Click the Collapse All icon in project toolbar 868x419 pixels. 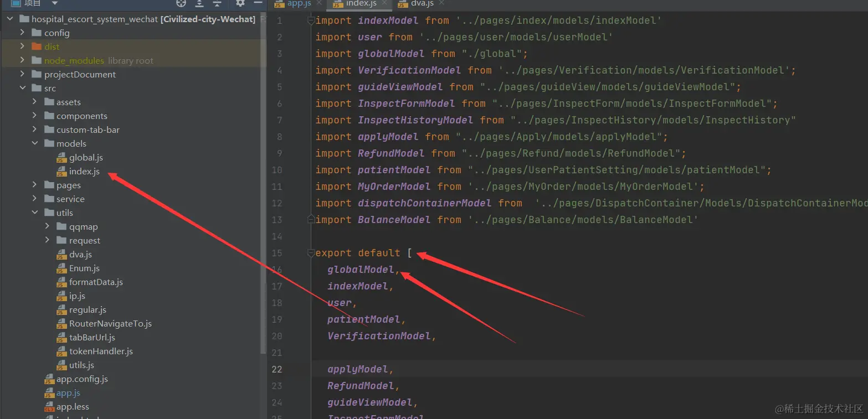tap(217, 3)
